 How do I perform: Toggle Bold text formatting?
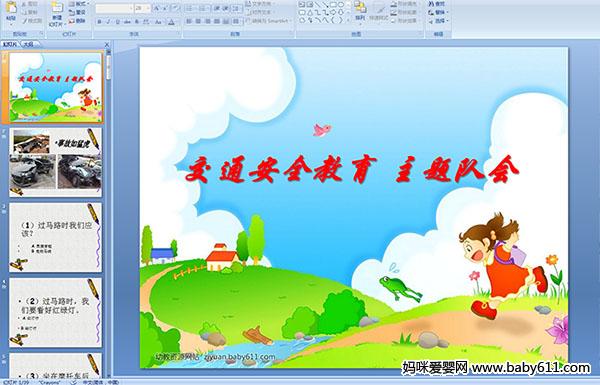(99, 22)
